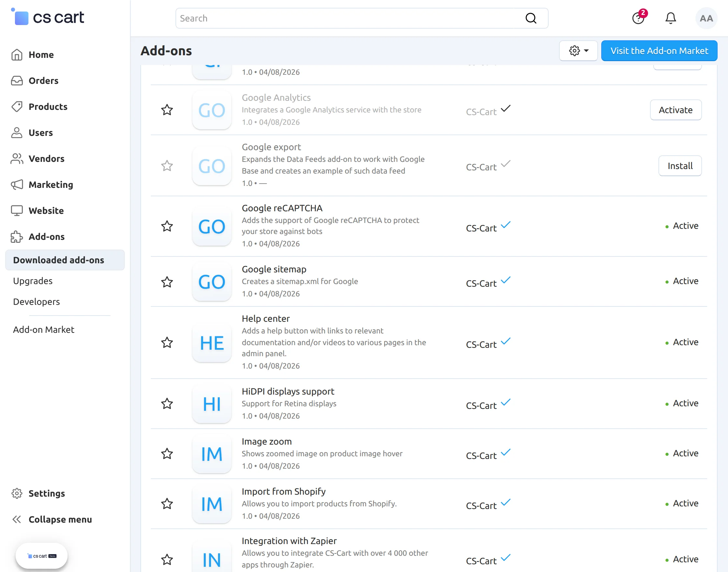Click the Help center HE icon
This screenshot has height=572, width=728.
coord(212,343)
